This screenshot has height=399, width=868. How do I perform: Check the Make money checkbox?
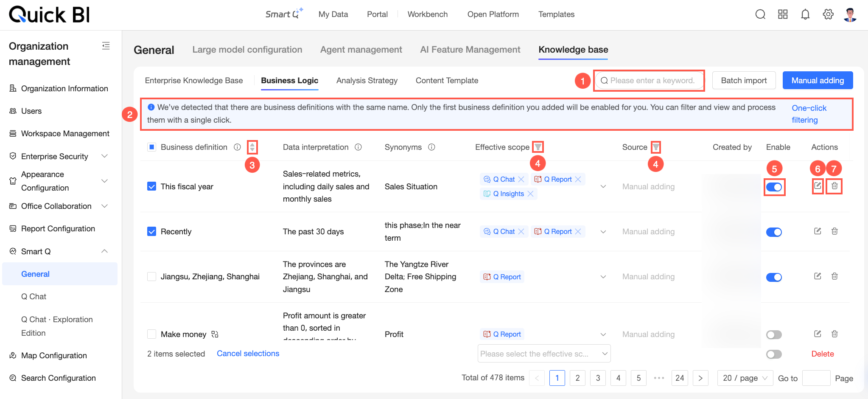(151, 334)
